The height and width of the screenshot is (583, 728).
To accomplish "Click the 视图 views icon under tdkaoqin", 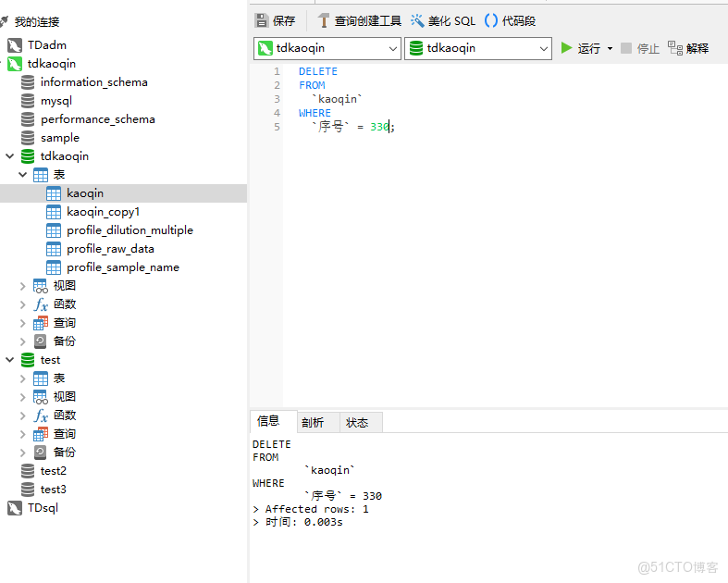I will pos(41,286).
